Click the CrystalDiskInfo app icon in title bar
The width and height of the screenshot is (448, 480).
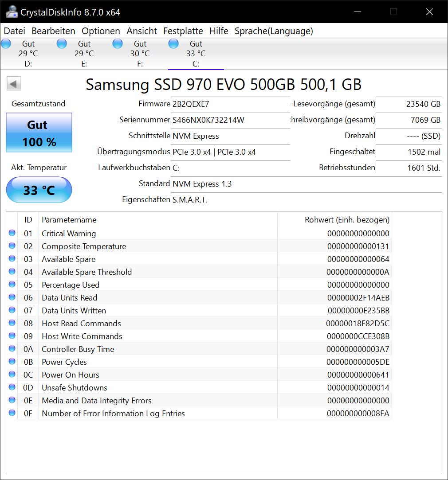(x=12, y=12)
